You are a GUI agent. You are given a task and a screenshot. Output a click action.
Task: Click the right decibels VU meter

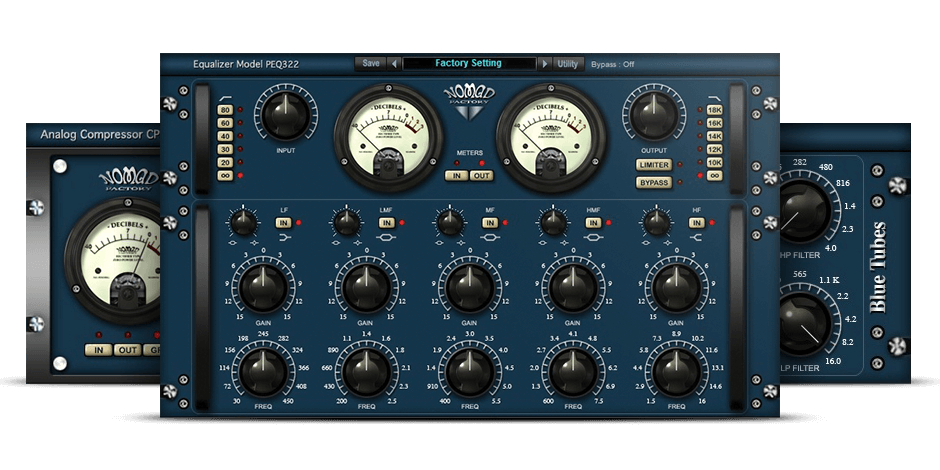pyautogui.click(x=551, y=138)
